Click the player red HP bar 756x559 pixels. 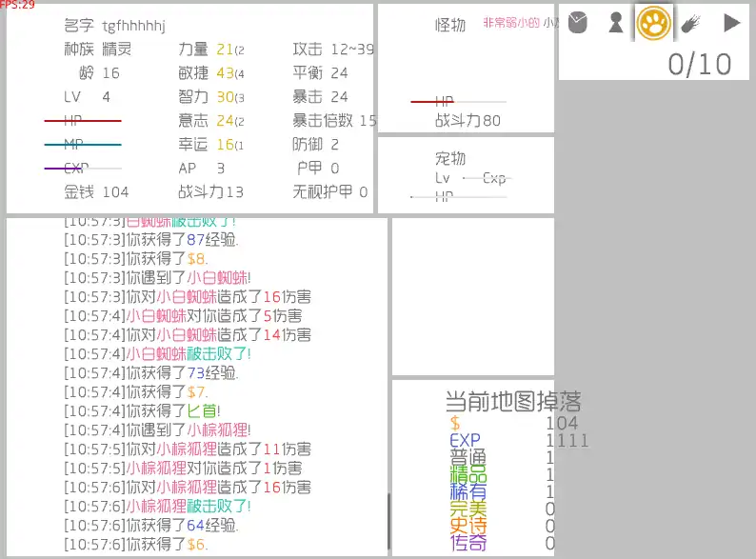point(83,121)
